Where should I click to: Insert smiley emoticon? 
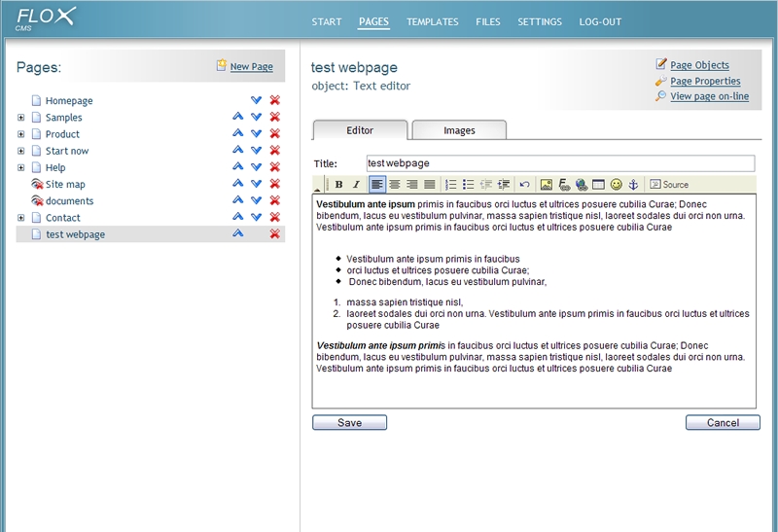click(617, 185)
